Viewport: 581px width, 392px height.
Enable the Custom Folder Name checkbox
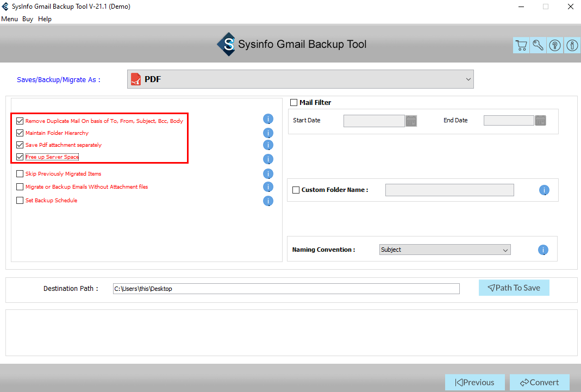click(x=296, y=190)
